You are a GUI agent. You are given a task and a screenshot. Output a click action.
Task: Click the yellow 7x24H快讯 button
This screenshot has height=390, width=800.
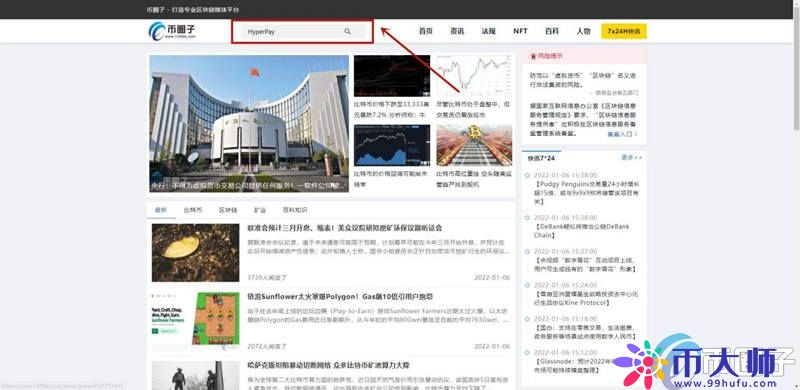[623, 31]
